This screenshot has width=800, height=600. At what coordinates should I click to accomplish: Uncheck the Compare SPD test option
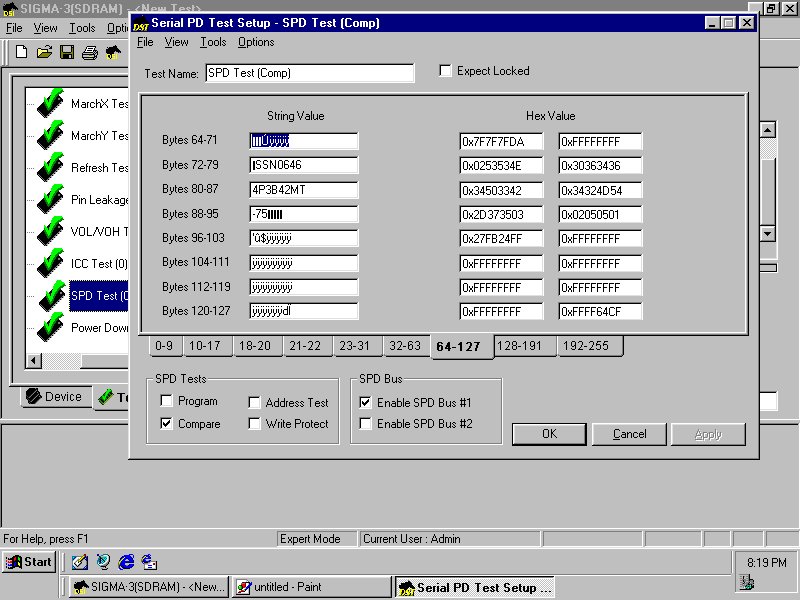point(166,424)
